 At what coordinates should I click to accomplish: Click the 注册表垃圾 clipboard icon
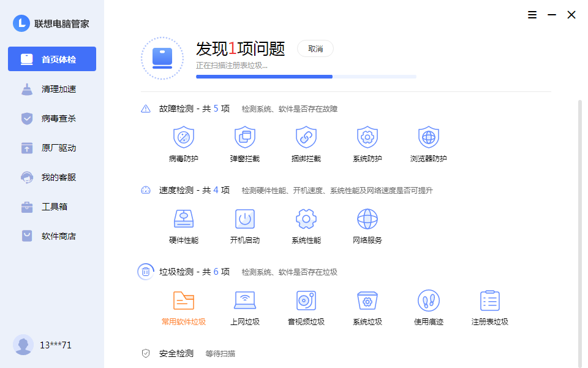[x=490, y=301]
